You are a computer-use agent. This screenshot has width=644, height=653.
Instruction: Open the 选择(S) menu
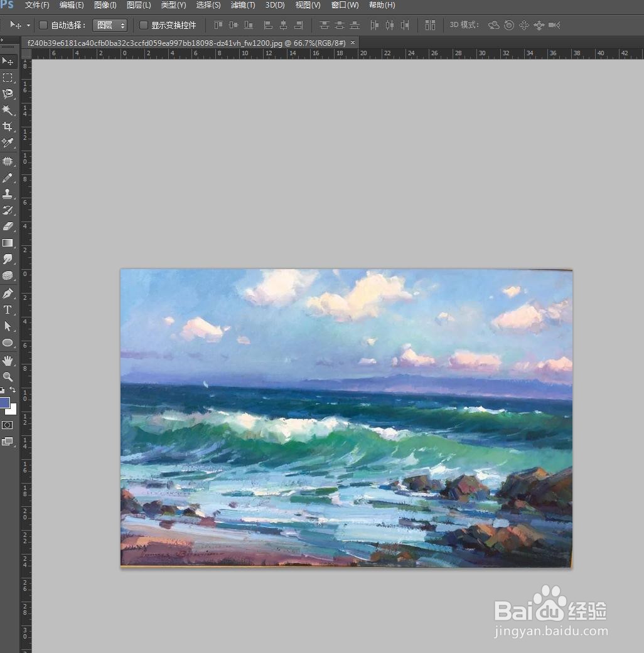tap(208, 5)
